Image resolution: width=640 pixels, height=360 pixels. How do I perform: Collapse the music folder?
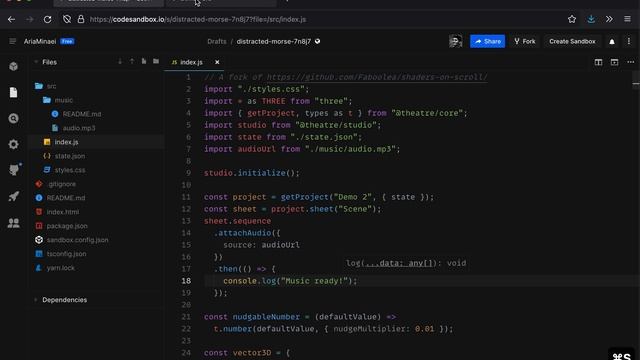click(x=63, y=100)
